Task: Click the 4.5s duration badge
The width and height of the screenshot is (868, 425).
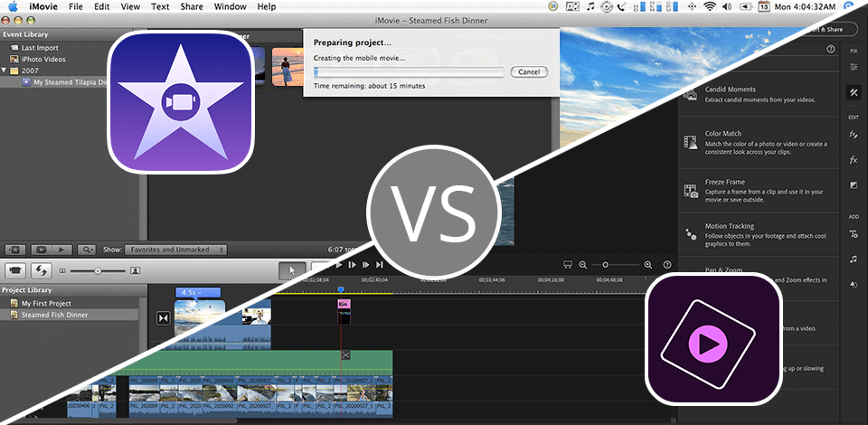Action: (198, 292)
